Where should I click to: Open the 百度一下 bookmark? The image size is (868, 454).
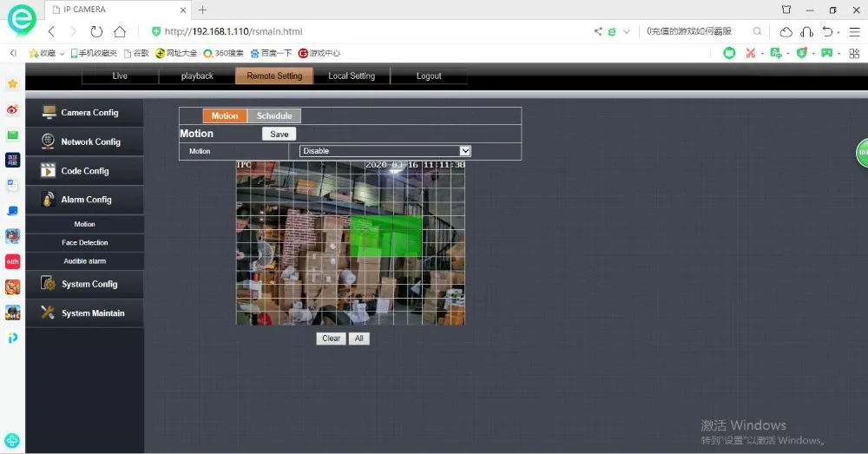tap(271, 53)
